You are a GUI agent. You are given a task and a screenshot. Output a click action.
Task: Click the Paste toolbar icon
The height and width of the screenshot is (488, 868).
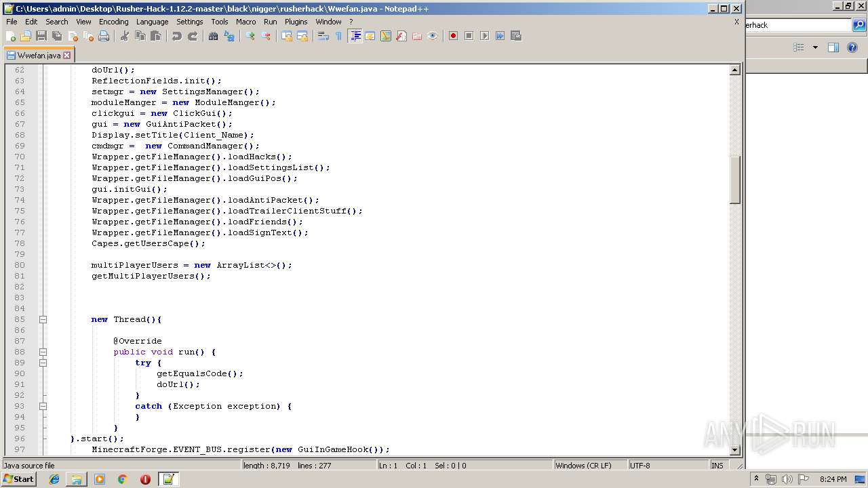click(156, 36)
